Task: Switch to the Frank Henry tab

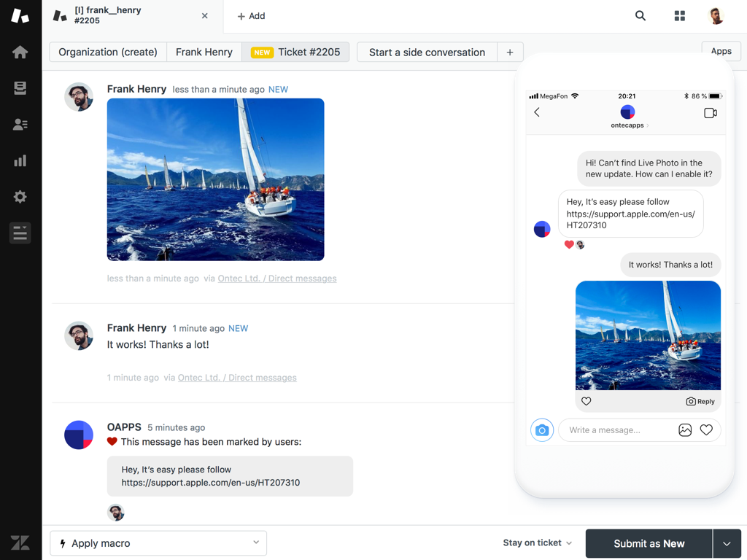Action: click(x=204, y=52)
